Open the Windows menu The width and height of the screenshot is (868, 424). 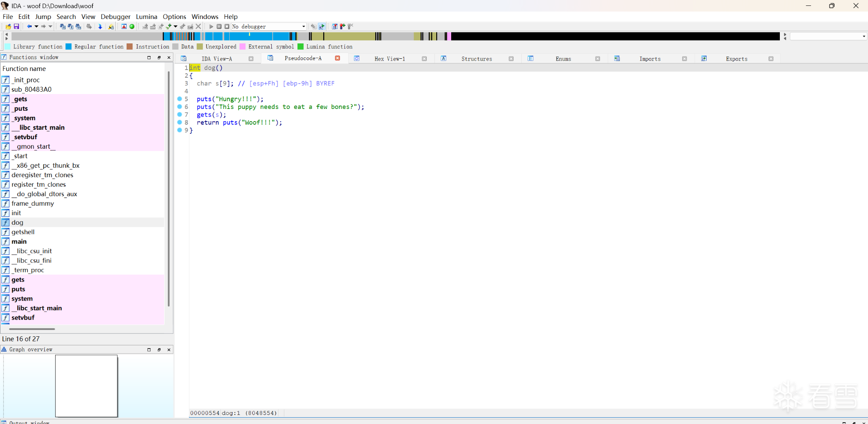(205, 17)
